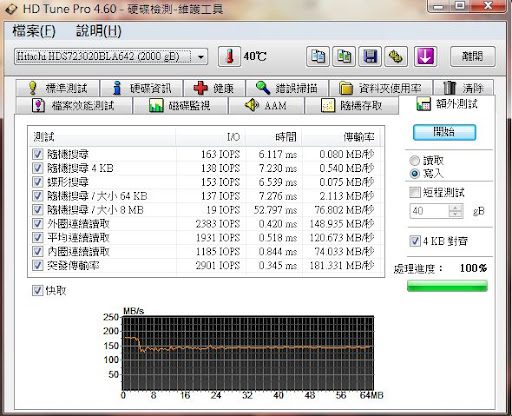This screenshot has height=416, width=512.
Task: Click the 40°C temperature reading
Action: 255,56
